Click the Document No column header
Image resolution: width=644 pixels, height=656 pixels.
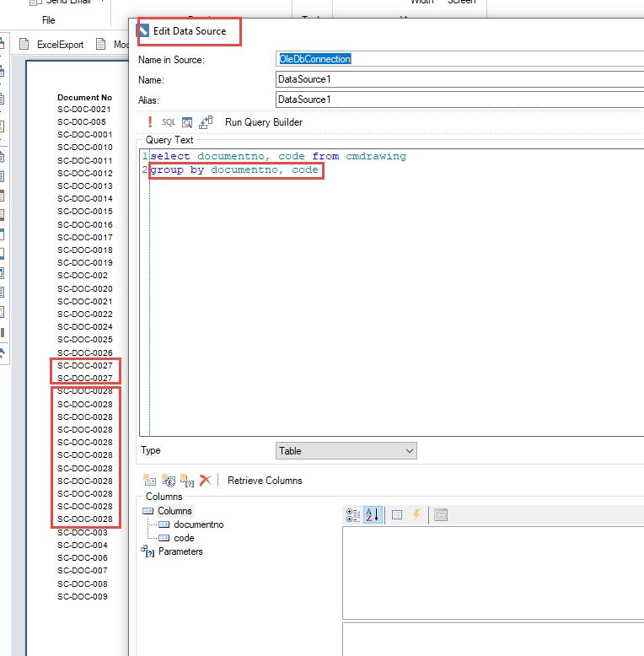84,97
